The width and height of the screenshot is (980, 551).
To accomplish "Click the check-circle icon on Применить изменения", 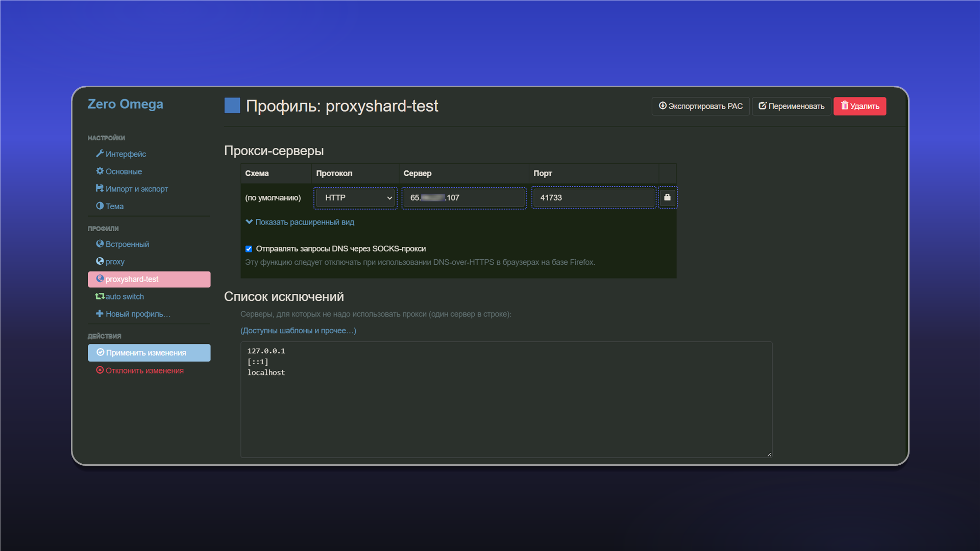I will [101, 352].
